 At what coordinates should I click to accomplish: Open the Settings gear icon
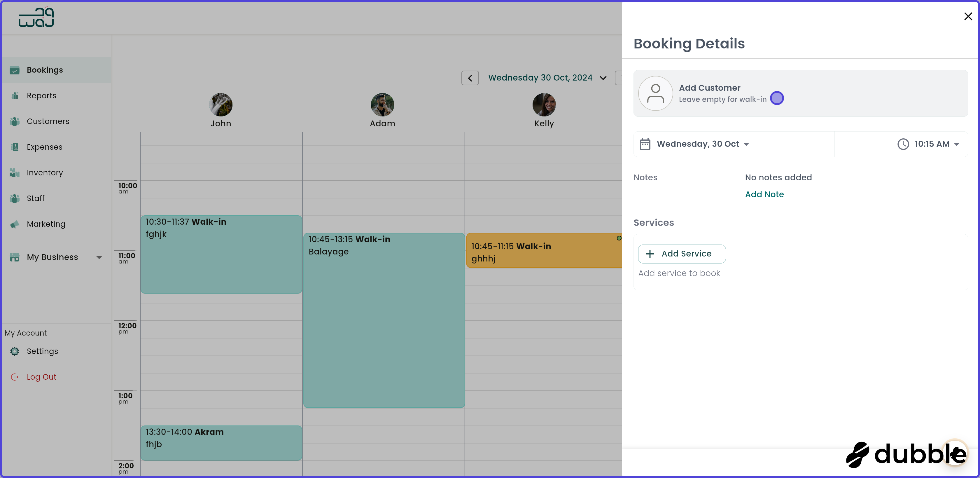click(15, 351)
